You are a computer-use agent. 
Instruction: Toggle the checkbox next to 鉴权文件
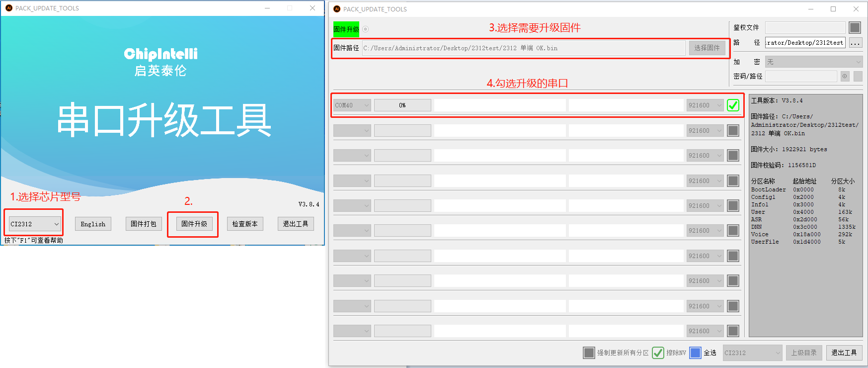point(855,27)
